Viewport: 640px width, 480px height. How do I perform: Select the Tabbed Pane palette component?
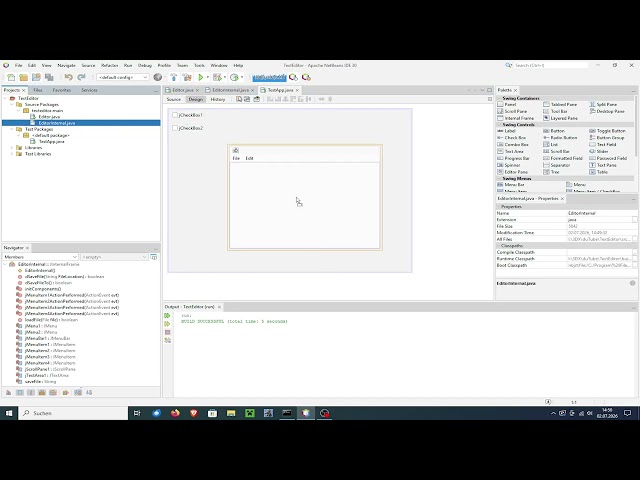click(560, 104)
